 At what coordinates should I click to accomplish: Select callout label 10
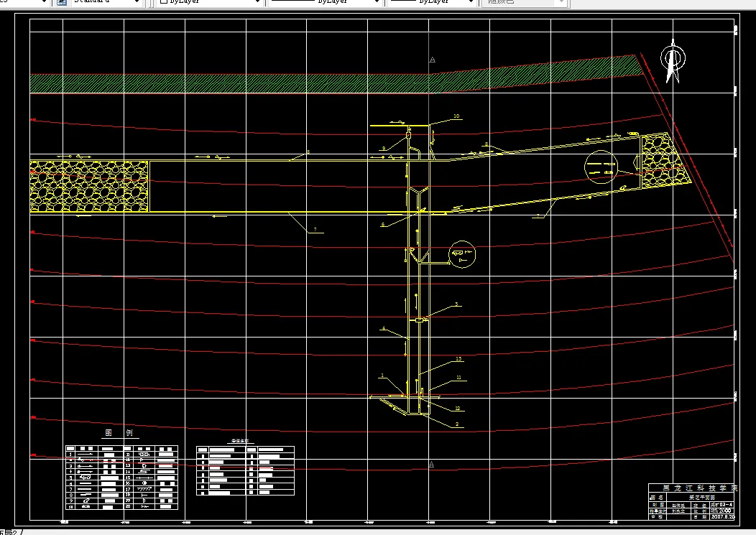pyautogui.click(x=456, y=116)
